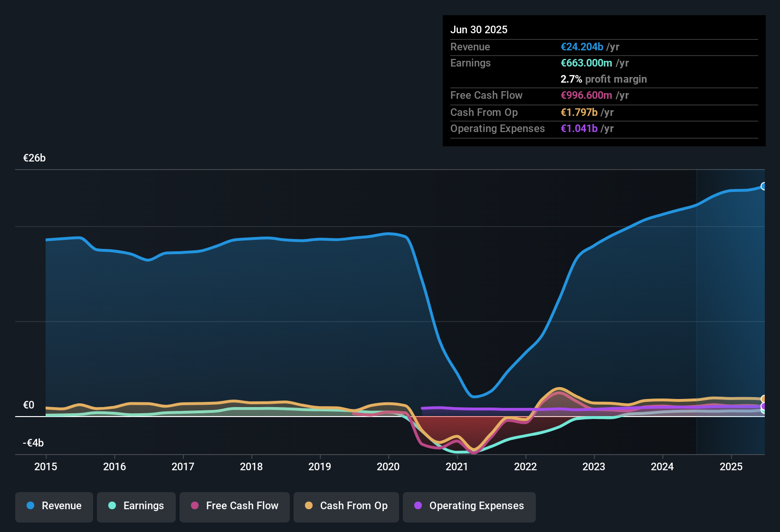The width and height of the screenshot is (780, 532).
Task: Toggle the Revenue series off
Action: [x=54, y=506]
